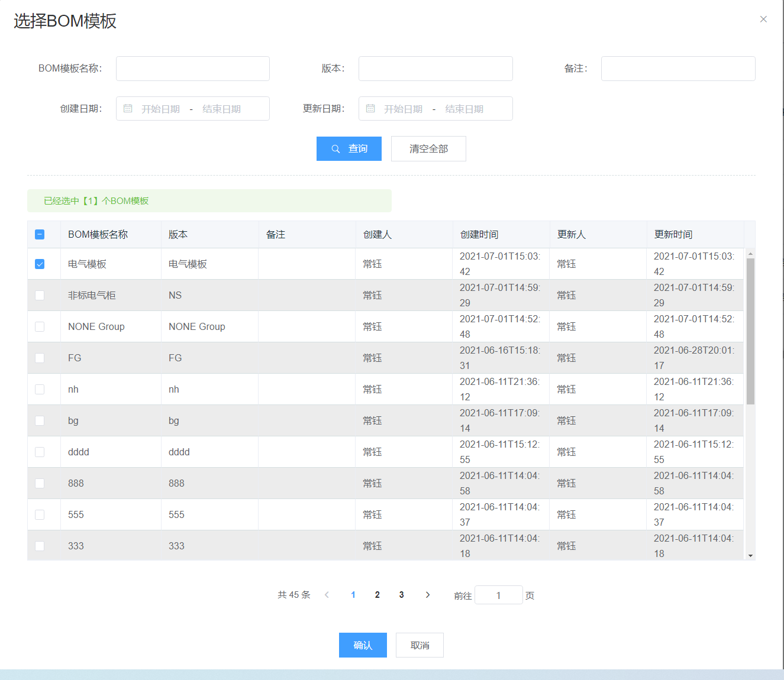Click table scrollbar down arrow
This screenshot has height=680, width=784.
750,555
